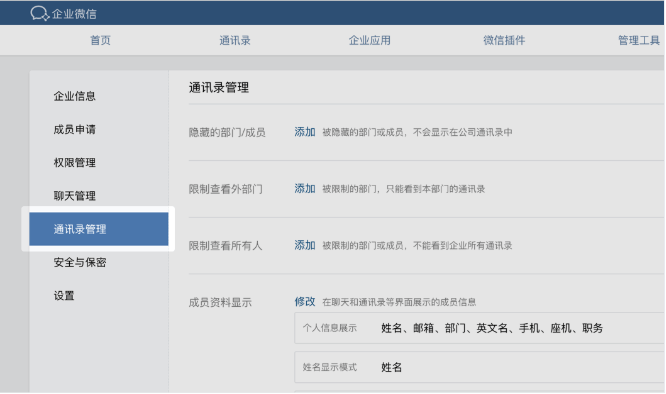Click the 个人信息展示 field row
The image size is (666, 394).
coord(480,328)
